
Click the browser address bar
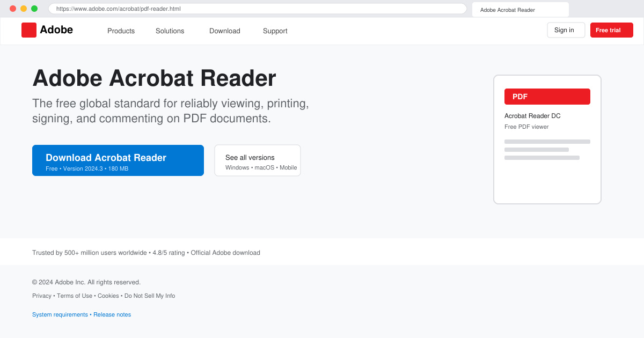point(258,9)
